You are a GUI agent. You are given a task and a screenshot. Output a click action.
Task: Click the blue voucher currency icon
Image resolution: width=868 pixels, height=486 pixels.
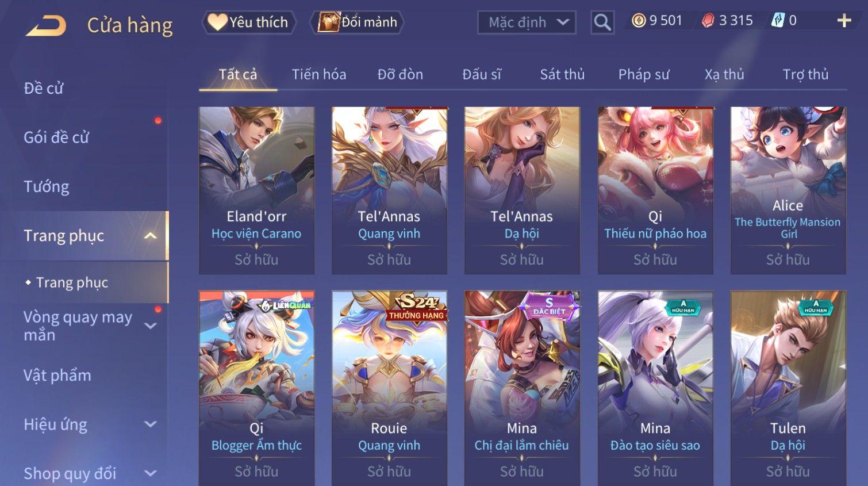(x=778, y=21)
